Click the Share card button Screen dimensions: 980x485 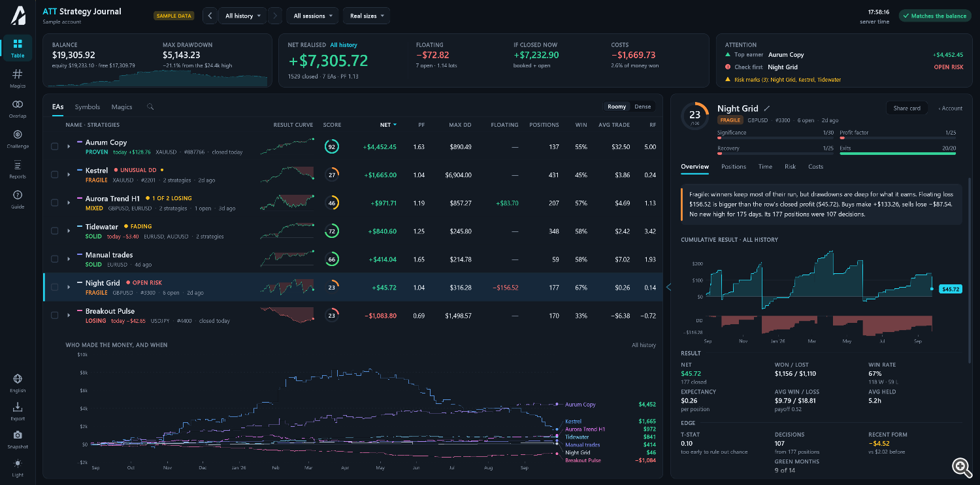click(x=907, y=109)
